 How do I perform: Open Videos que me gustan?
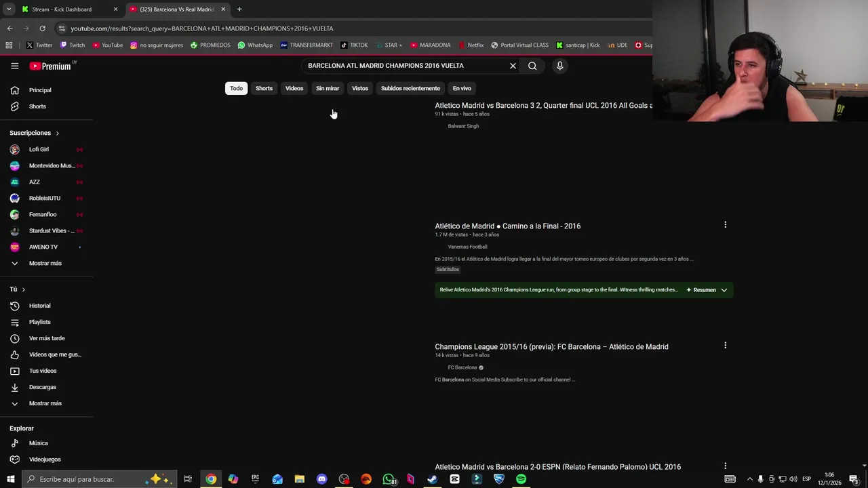(46, 354)
